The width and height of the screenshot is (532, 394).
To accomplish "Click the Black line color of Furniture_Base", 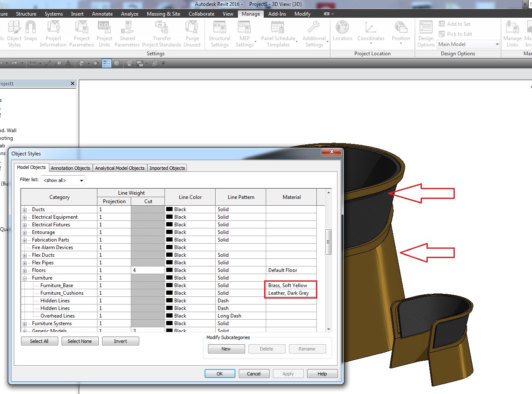I will (190, 285).
